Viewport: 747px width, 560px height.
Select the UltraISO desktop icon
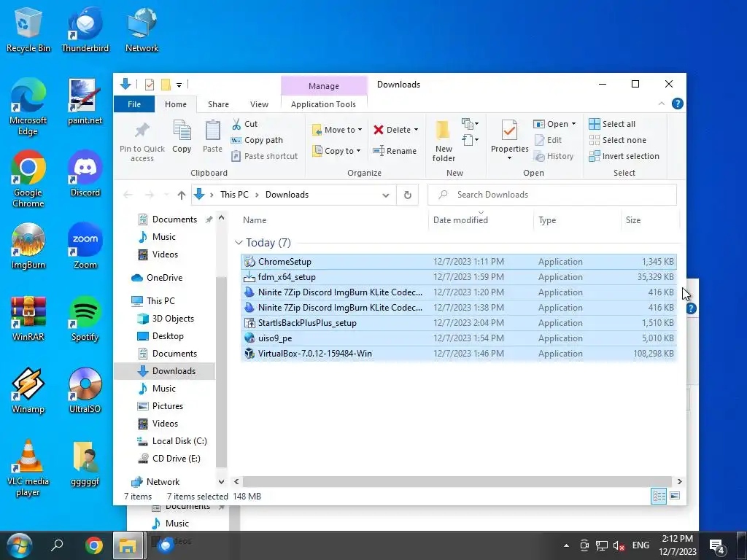[85, 389]
